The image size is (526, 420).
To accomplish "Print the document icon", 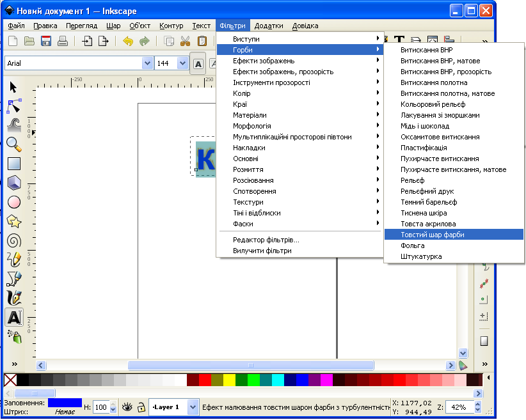I will coord(63,41).
